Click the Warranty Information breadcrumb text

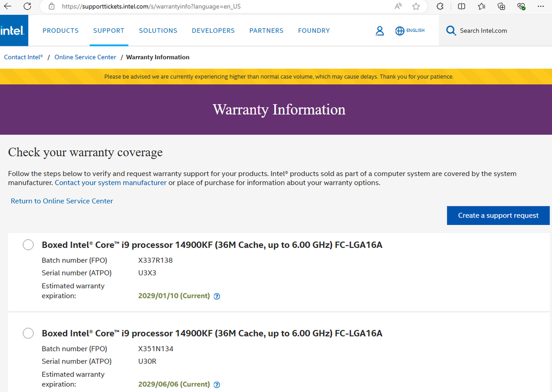tap(158, 57)
